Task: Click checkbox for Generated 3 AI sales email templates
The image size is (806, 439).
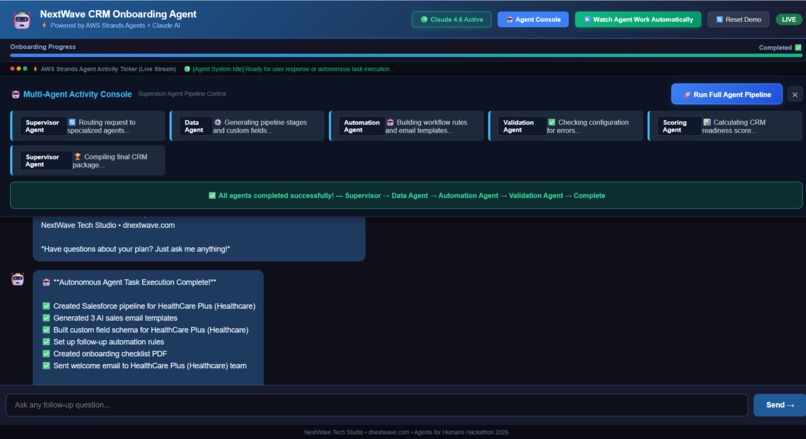Action: point(46,318)
